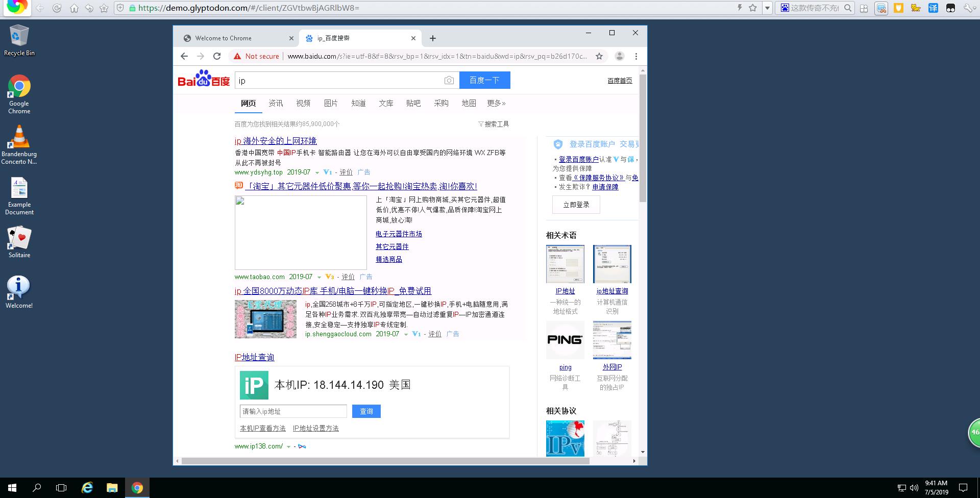The image size is (980, 498).
Task: Open the 淘宝 其它元器件 ad link
Action: point(360,186)
